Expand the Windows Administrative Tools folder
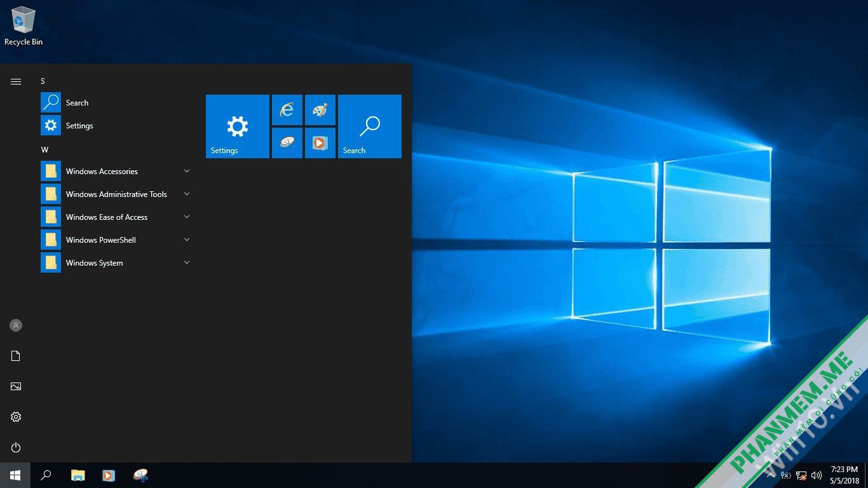Viewport: 868px width, 488px height. [x=116, y=194]
